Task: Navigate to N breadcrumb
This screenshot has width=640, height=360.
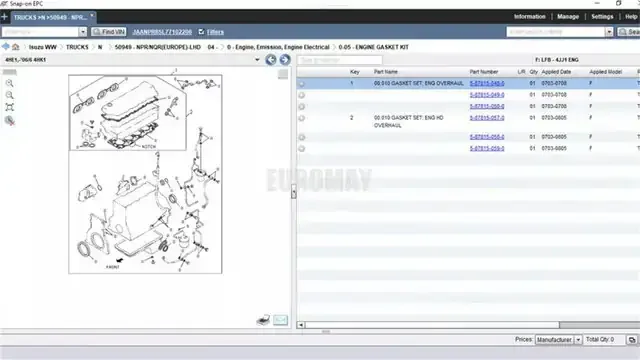Action: coord(100,47)
